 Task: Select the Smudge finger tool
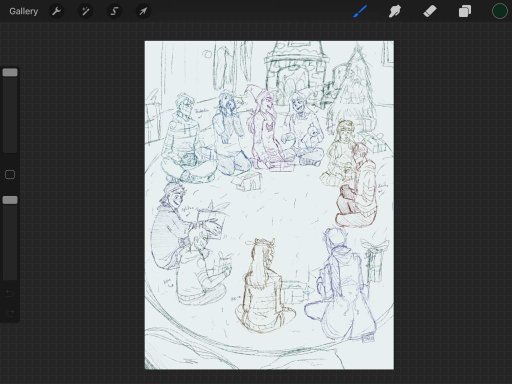click(x=395, y=11)
